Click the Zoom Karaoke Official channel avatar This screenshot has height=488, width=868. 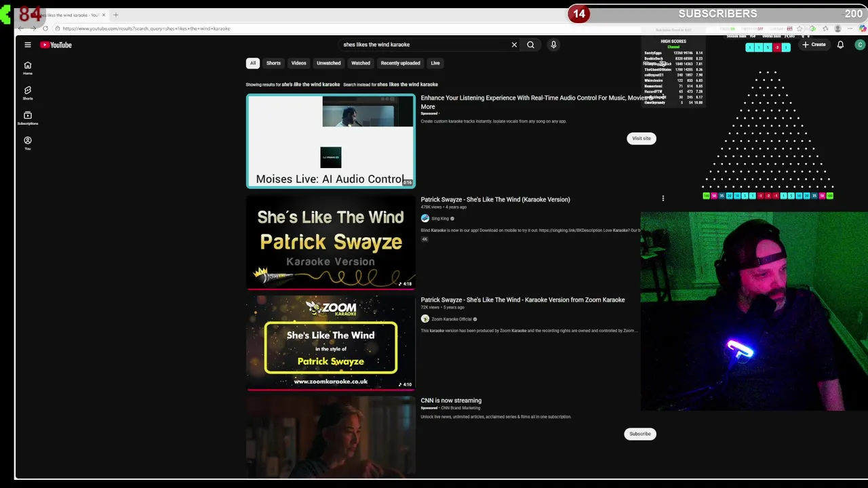tap(425, 319)
